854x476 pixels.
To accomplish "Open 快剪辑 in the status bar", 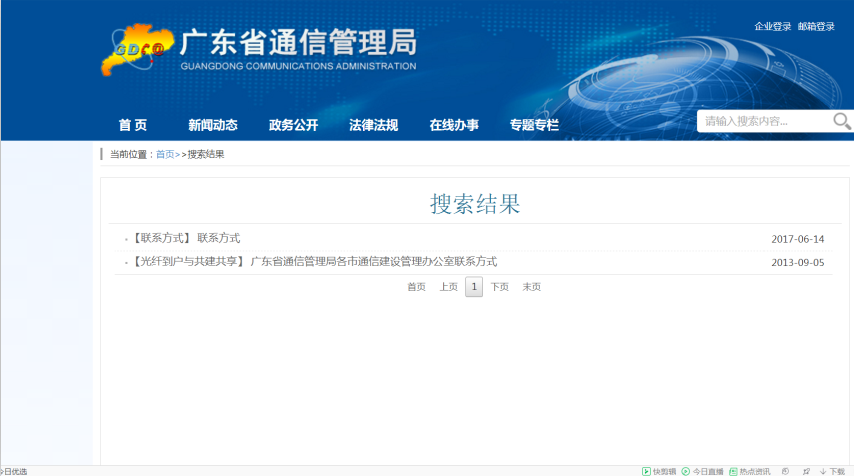I will (659, 471).
